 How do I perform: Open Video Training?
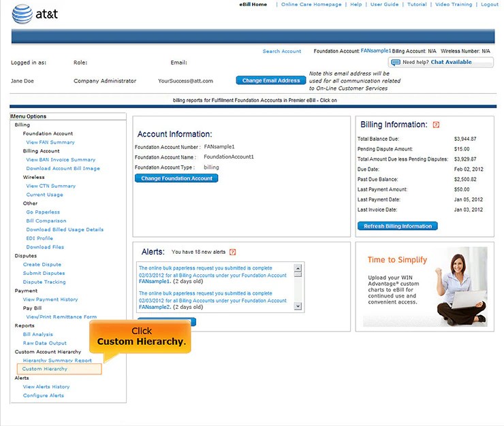[454, 5]
